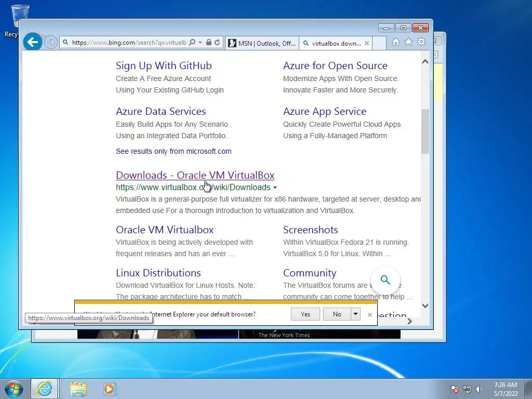
Task: Switch to the MSN Outlook tab
Action: click(x=262, y=44)
